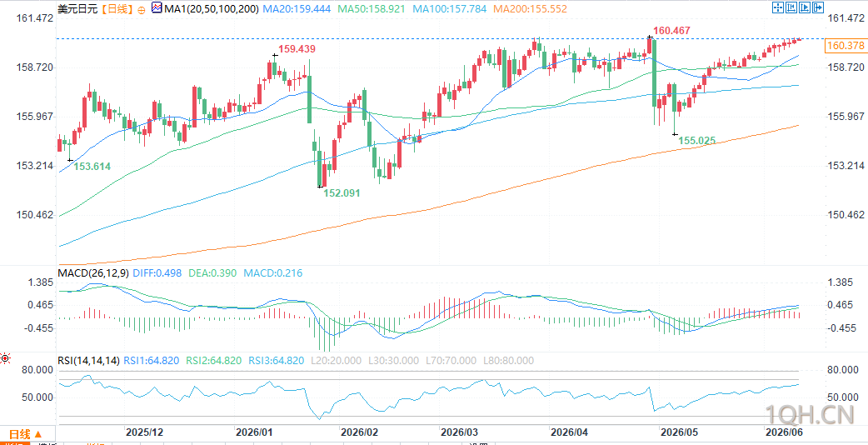Click the 1.385 MACD right axis label
Screen dimensions: 868x445
[840, 282]
